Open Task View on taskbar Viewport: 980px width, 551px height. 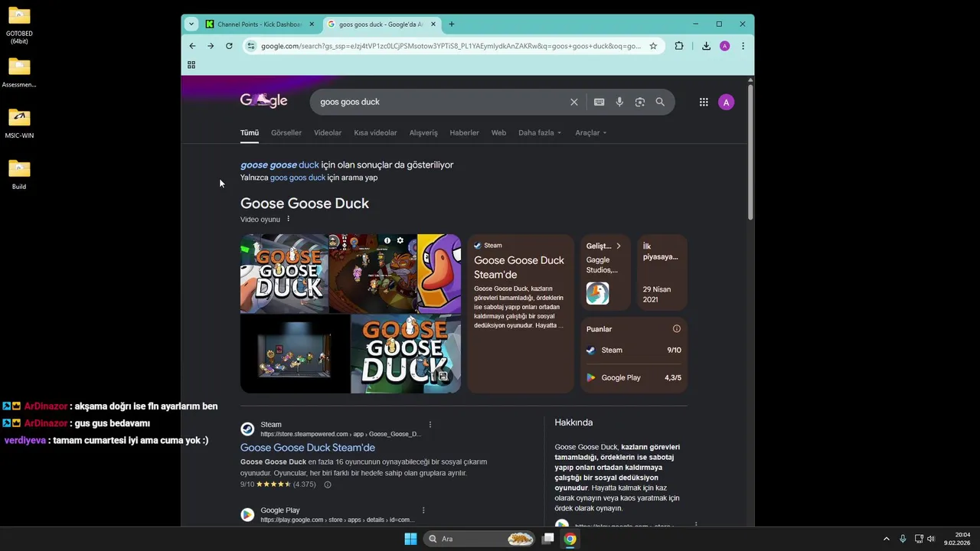click(x=548, y=539)
